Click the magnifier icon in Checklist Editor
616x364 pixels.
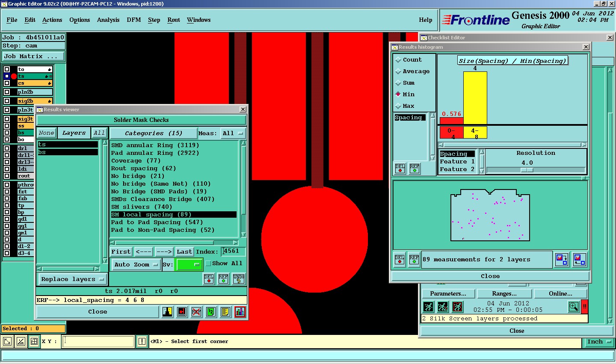pos(574,307)
